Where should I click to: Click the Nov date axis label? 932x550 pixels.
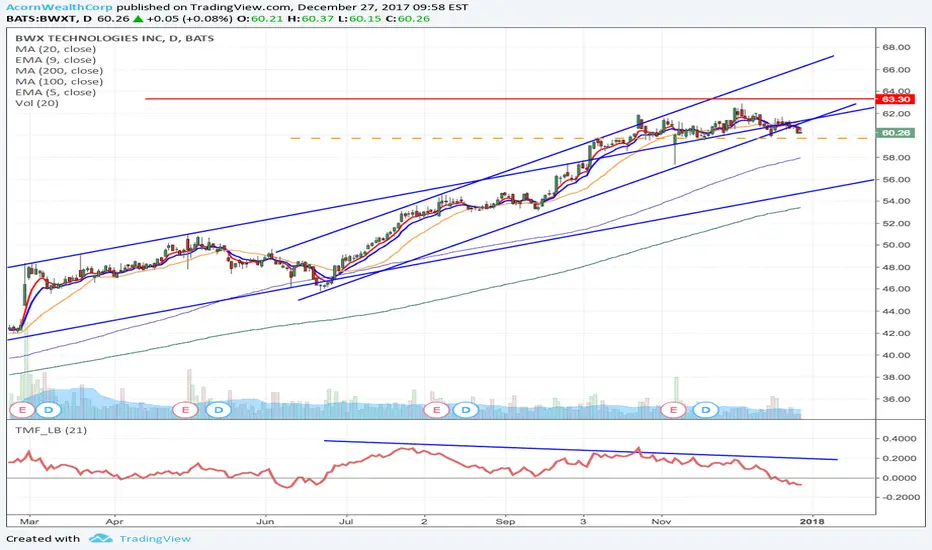661,521
